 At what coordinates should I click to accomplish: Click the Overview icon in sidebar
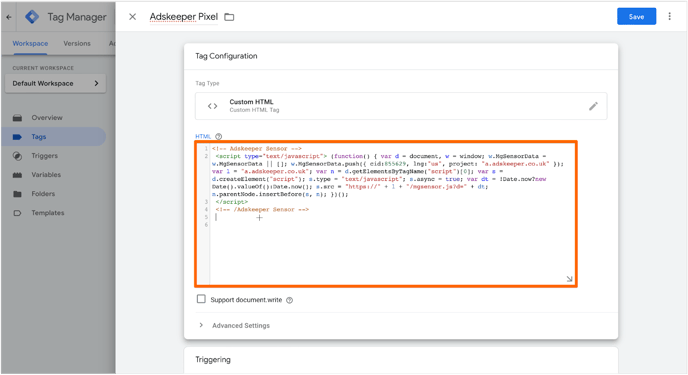[x=17, y=118]
